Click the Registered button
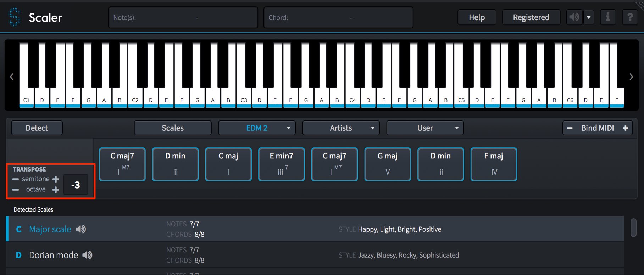The height and width of the screenshot is (275, 644). click(x=531, y=17)
